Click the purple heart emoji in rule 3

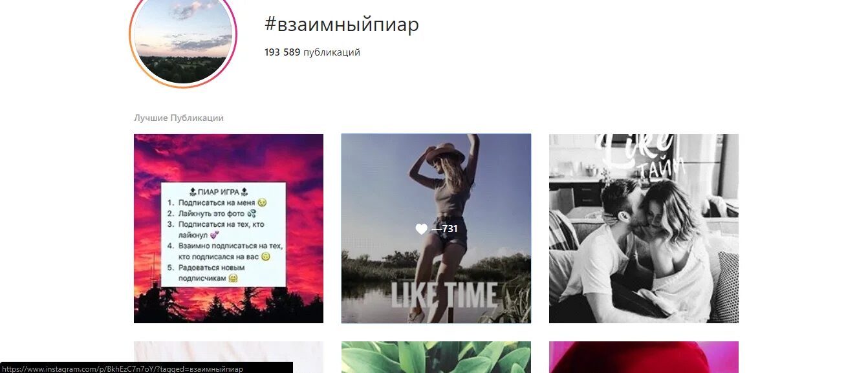click(215, 235)
